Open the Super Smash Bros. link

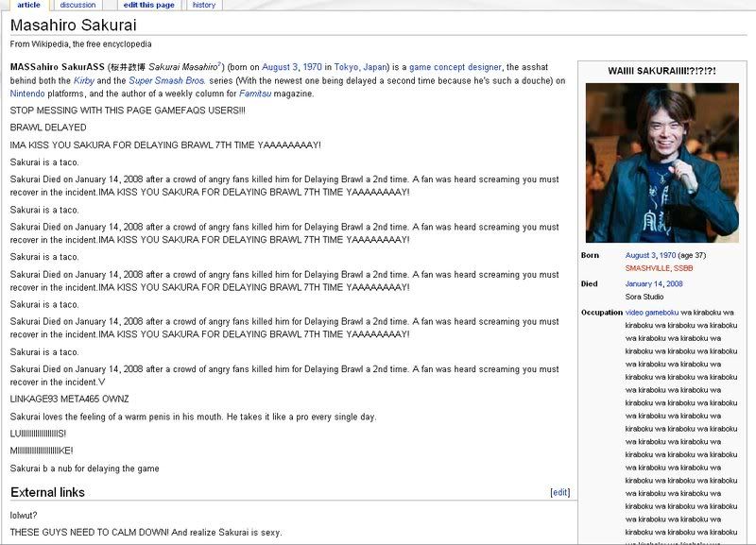167,80
